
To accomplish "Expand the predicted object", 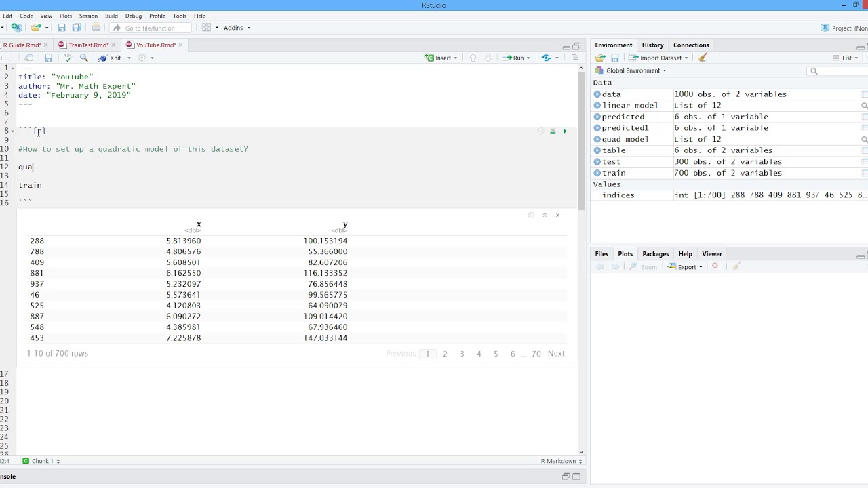I will [x=597, y=117].
